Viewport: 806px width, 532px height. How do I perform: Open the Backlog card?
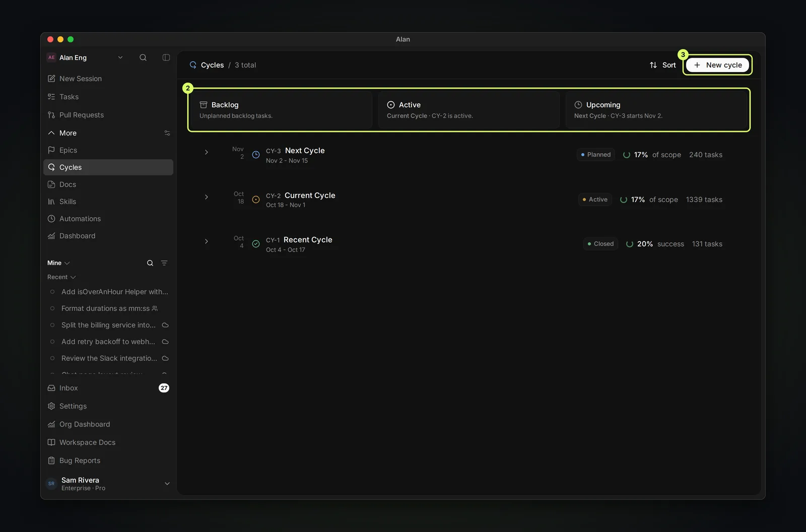click(x=281, y=110)
